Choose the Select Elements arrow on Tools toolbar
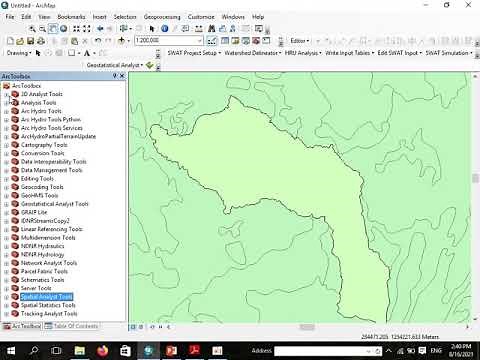 click(x=152, y=29)
